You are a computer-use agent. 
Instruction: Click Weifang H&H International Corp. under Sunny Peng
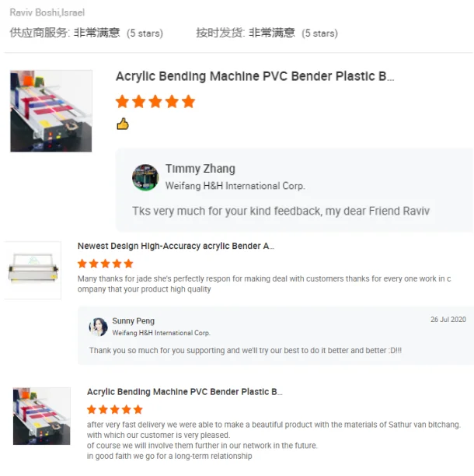point(161,333)
